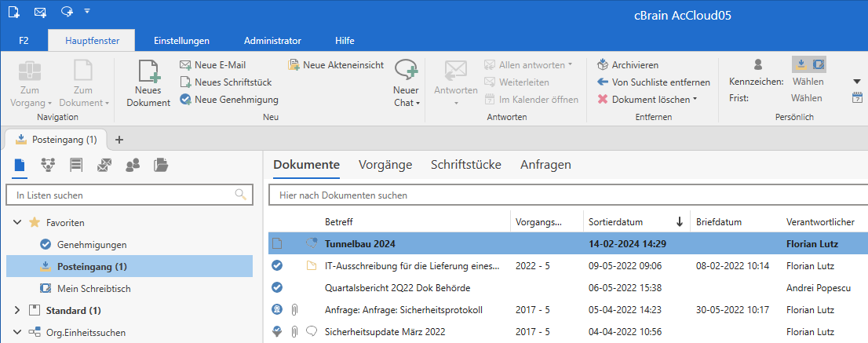This screenshot has height=343, width=868.
Task: Toggle the desk flag in Persönlich group
Action: (818, 64)
